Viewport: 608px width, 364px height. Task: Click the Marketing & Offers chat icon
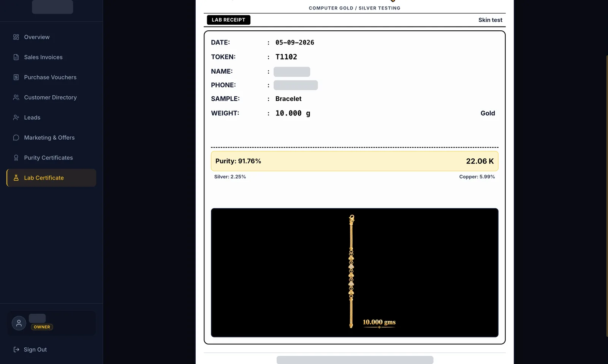point(16,138)
